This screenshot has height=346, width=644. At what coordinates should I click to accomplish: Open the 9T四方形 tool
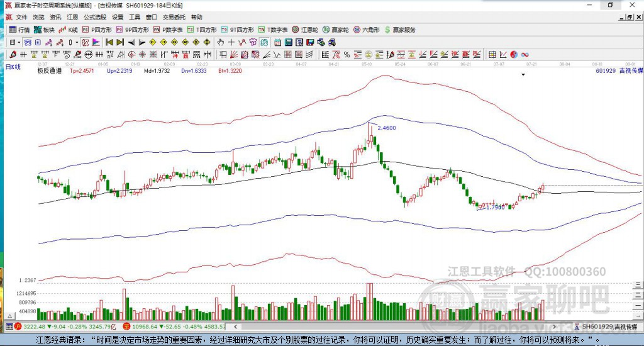click(237, 30)
